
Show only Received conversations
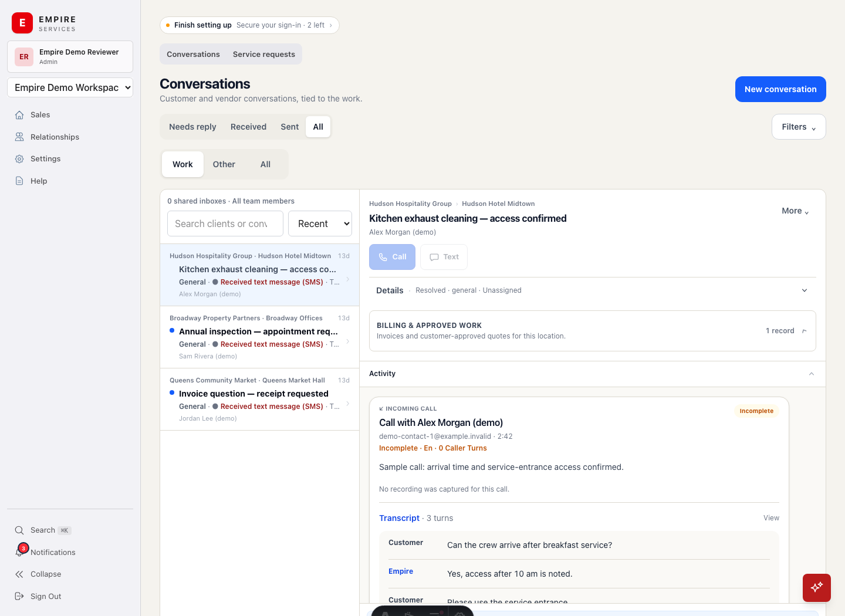coord(248,127)
